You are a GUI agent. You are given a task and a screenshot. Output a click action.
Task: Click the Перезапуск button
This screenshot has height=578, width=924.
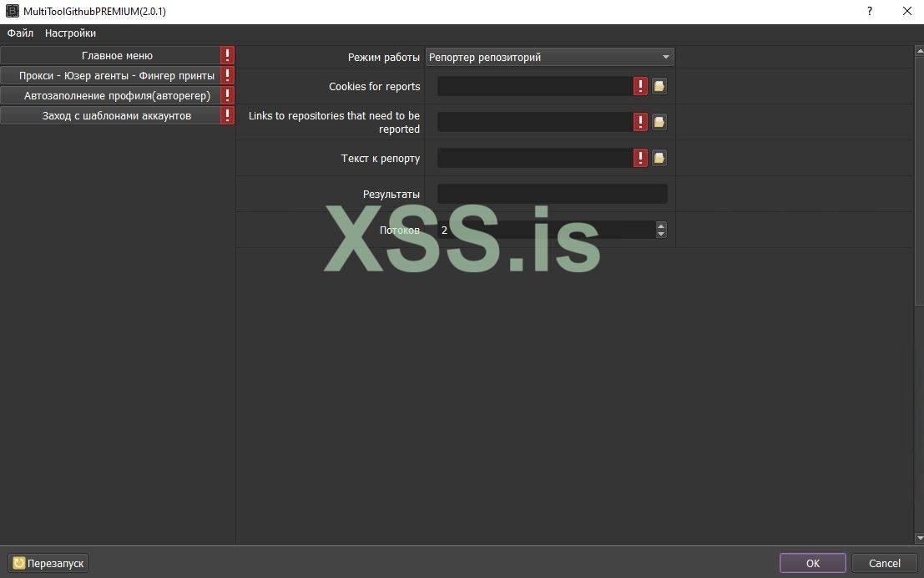pyautogui.click(x=48, y=563)
